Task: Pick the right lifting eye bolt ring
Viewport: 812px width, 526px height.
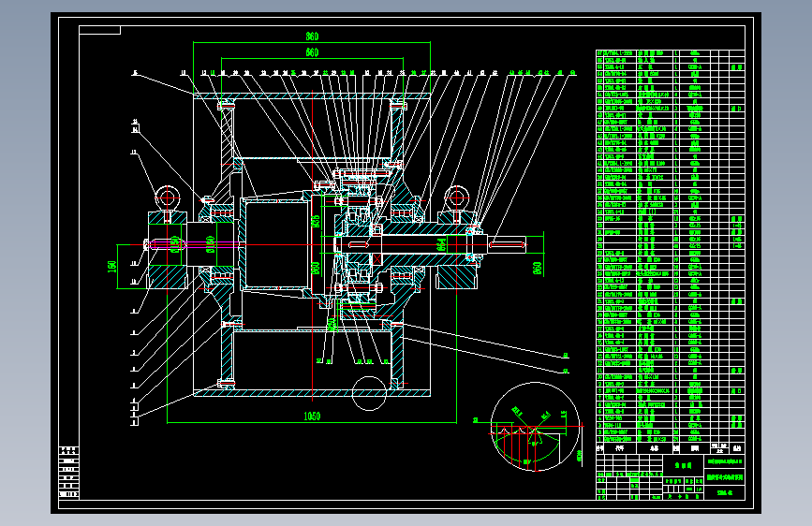Action: [x=457, y=197]
